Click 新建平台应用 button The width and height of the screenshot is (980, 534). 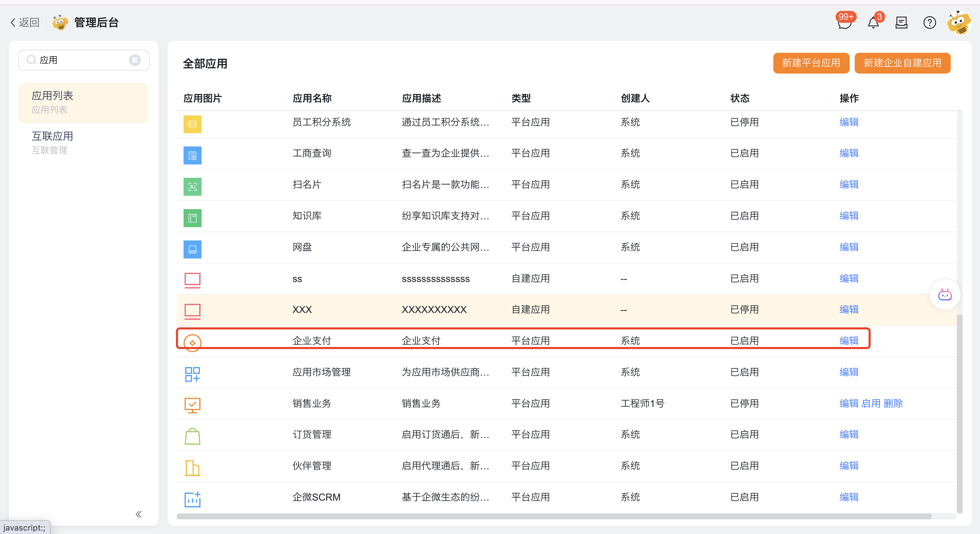coord(811,63)
